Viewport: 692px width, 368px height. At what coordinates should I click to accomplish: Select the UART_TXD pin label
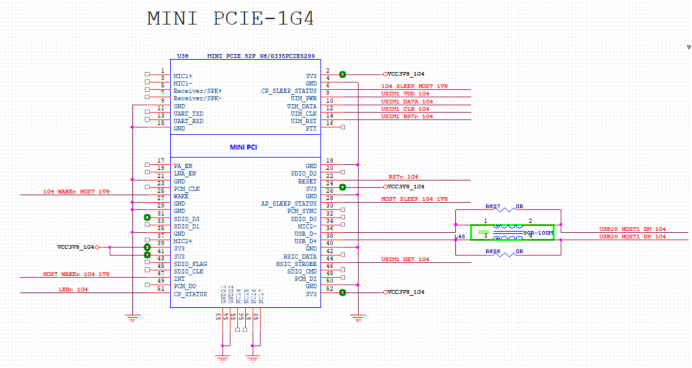(x=188, y=114)
